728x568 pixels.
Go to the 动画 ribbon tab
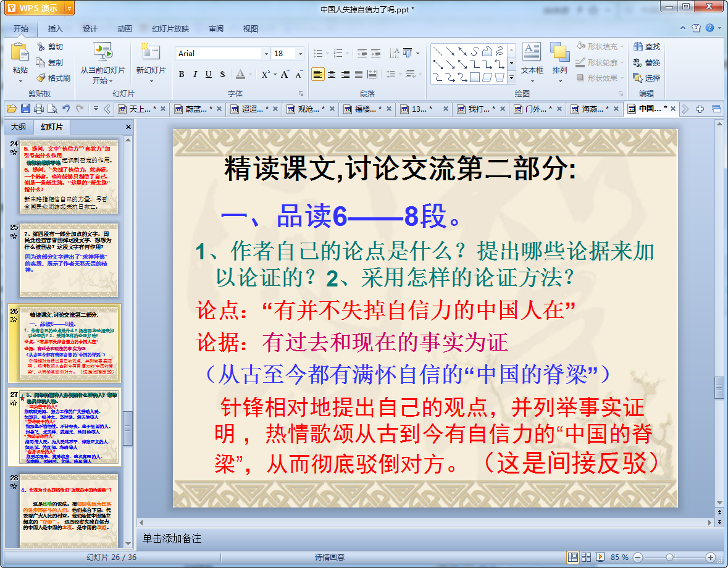(125, 29)
